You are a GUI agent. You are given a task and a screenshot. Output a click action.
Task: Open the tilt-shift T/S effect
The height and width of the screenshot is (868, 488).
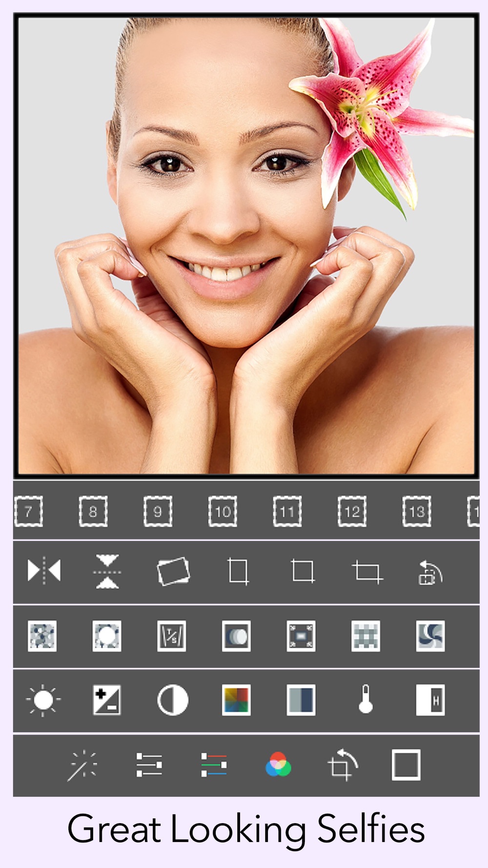pyautogui.click(x=172, y=636)
